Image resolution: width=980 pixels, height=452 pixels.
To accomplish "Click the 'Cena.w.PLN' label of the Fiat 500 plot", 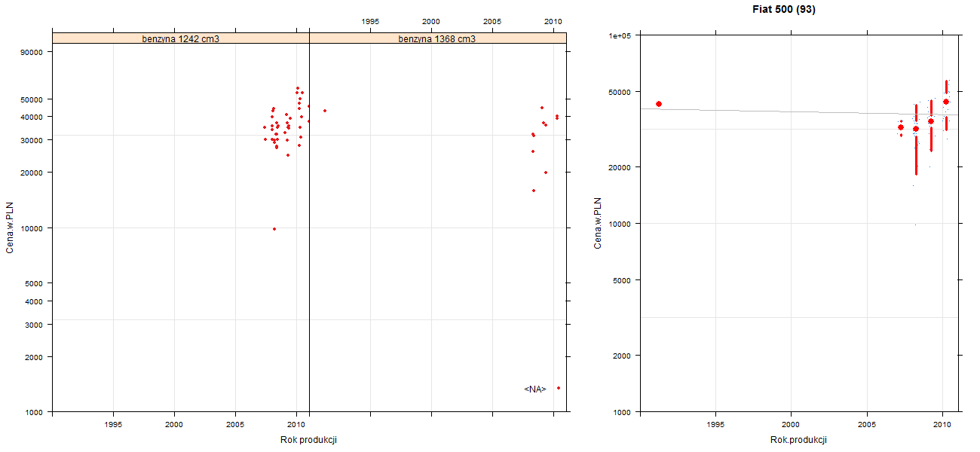I will coord(598,223).
